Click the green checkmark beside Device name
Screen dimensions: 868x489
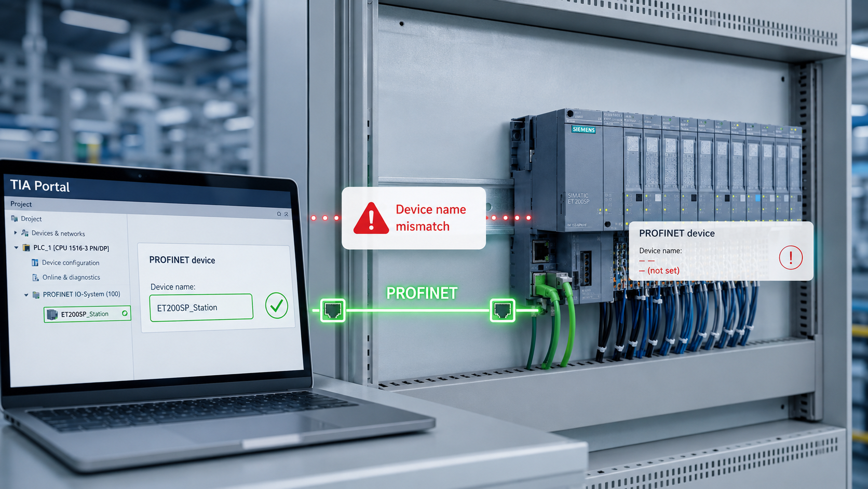(x=277, y=306)
